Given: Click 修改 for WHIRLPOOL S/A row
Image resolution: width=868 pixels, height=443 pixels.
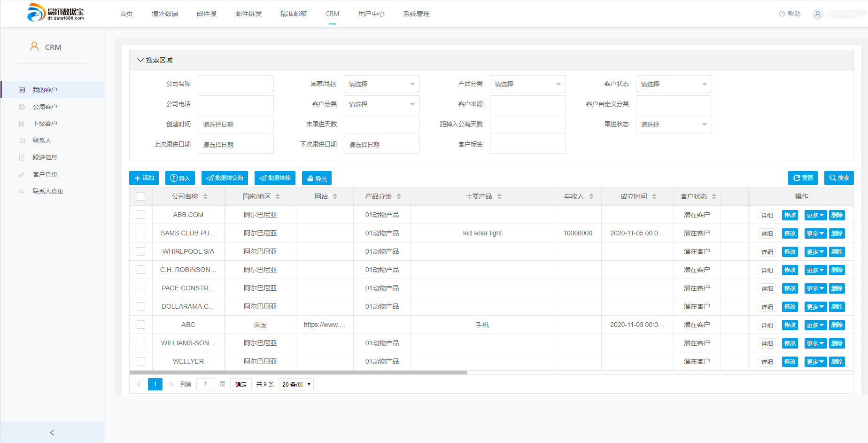Looking at the screenshot, I should tap(790, 252).
